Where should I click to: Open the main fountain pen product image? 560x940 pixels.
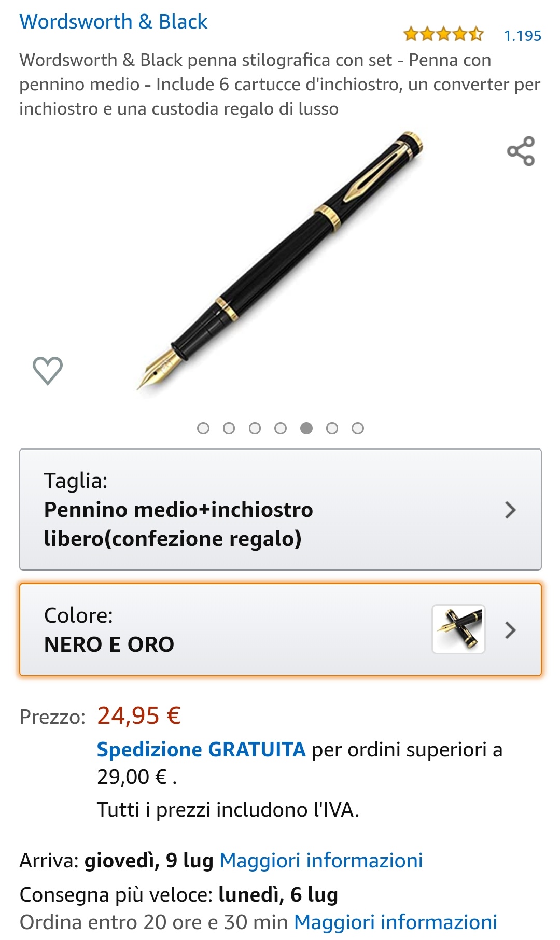[280, 261]
